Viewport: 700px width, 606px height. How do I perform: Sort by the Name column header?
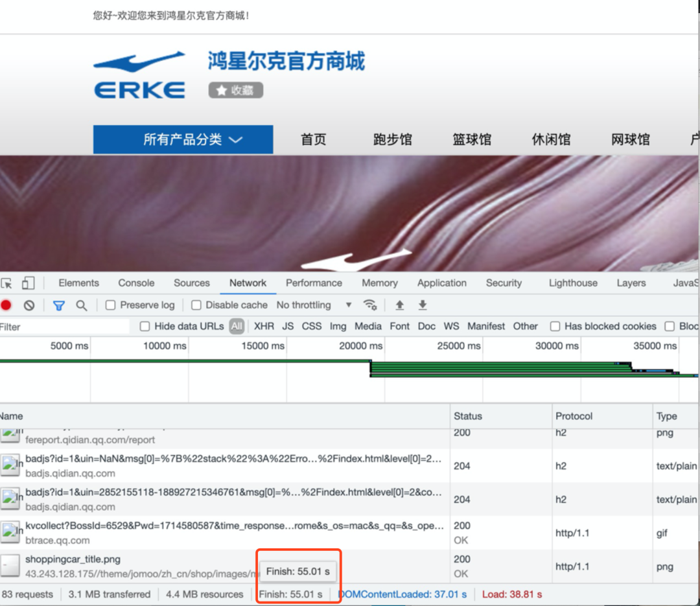(225, 416)
